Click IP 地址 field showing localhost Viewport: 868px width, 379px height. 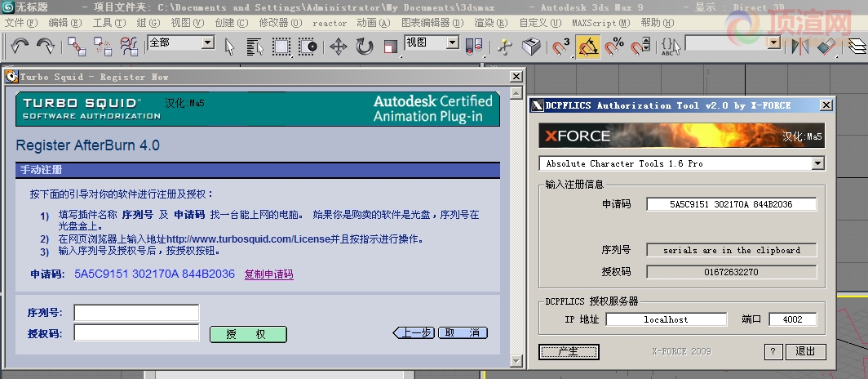[666, 319]
